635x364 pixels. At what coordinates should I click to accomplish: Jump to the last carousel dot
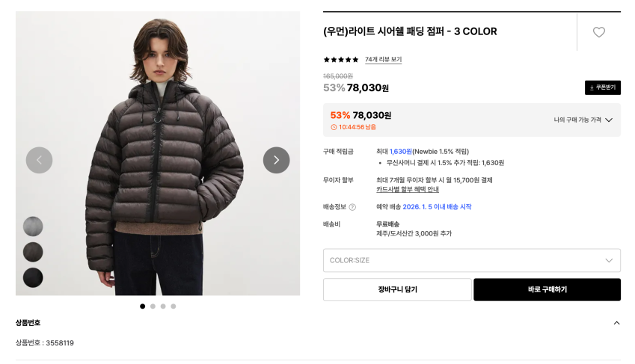[174, 306]
